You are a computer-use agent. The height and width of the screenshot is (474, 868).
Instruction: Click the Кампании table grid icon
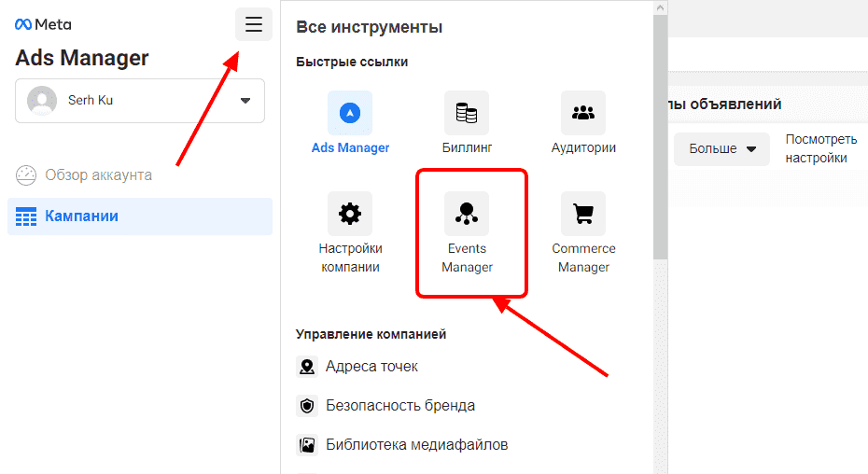click(26, 216)
